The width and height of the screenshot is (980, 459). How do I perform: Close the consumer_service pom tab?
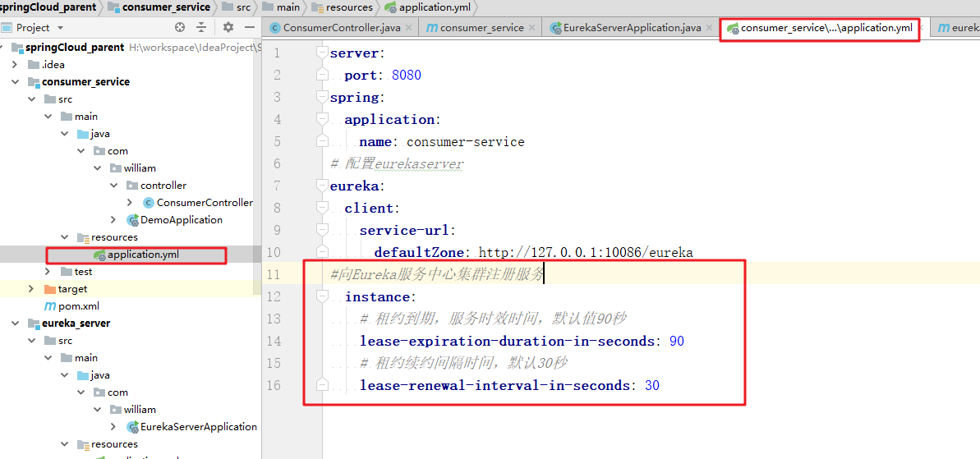531,27
